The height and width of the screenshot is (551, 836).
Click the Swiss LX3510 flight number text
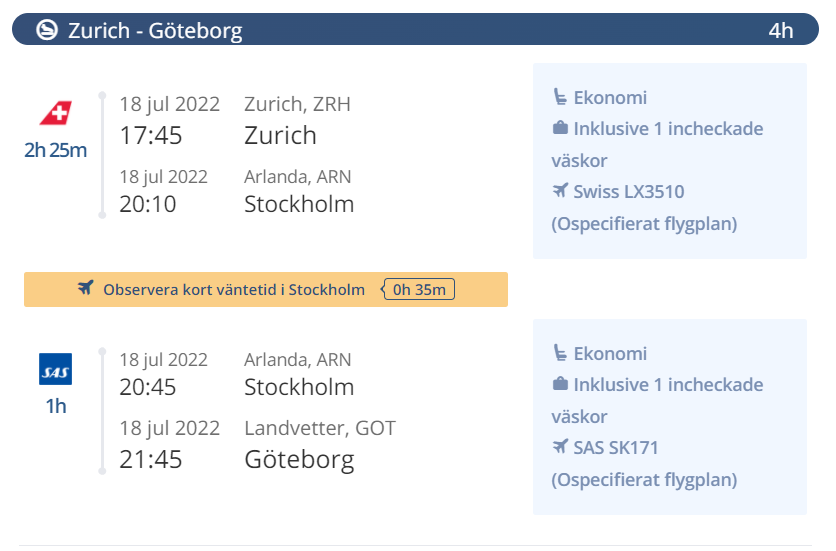click(x=629, y=191)
